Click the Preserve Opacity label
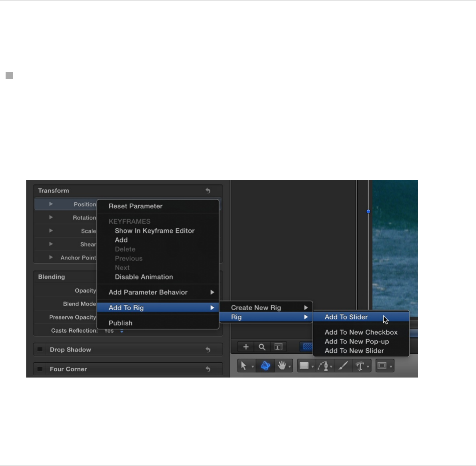 [72, 317]
